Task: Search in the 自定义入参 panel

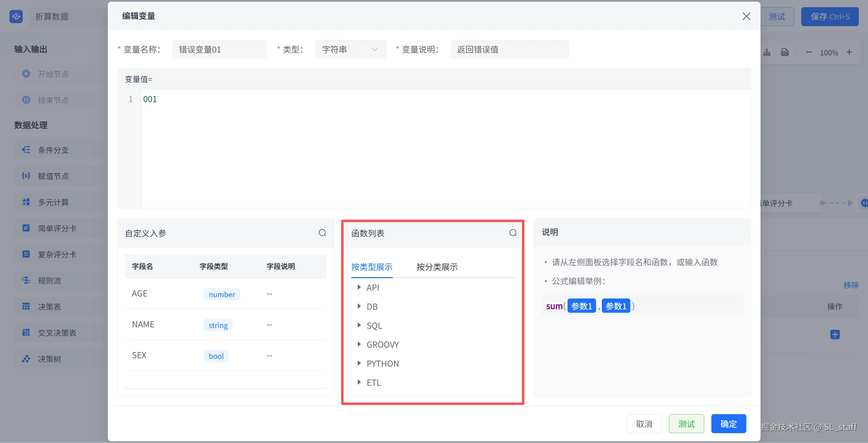Action: click(x=322, y=233)
